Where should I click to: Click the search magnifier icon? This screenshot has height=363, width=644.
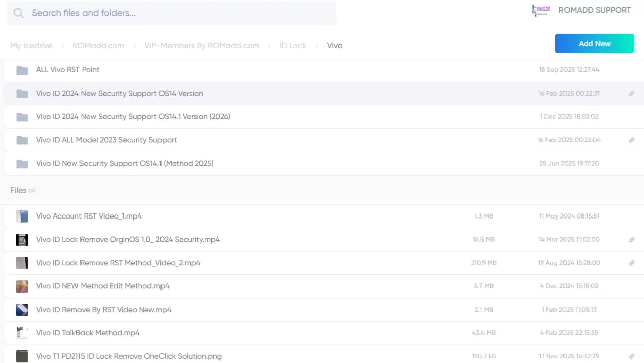pos(19,13)
